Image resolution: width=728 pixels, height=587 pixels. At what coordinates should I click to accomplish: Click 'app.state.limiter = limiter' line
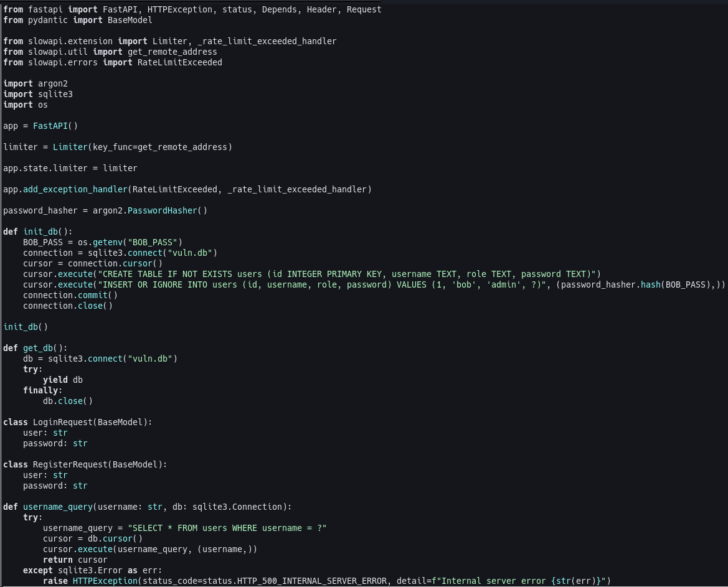click(x=70, y=169)
